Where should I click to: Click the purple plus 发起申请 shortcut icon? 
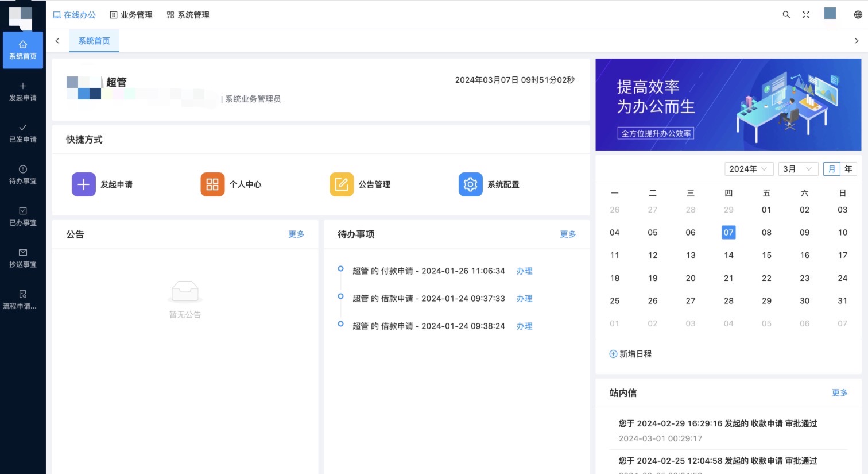83,184
